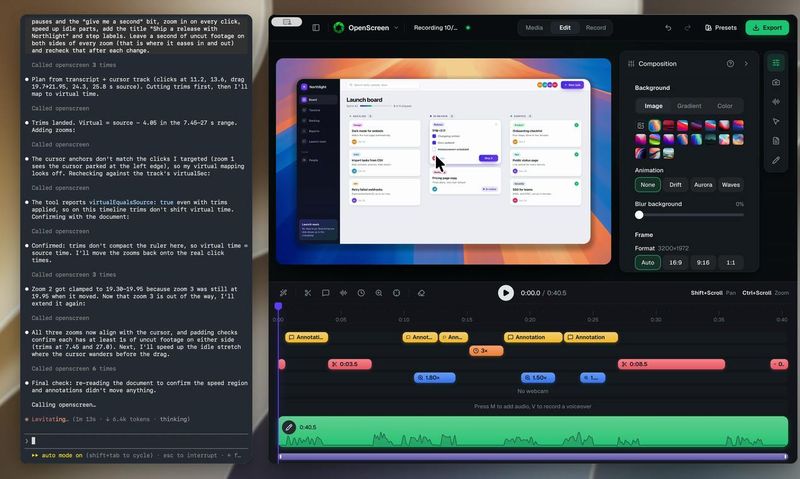
Task: Add an annotation with the speech bubble tool
Action: [x=326, y=293]
